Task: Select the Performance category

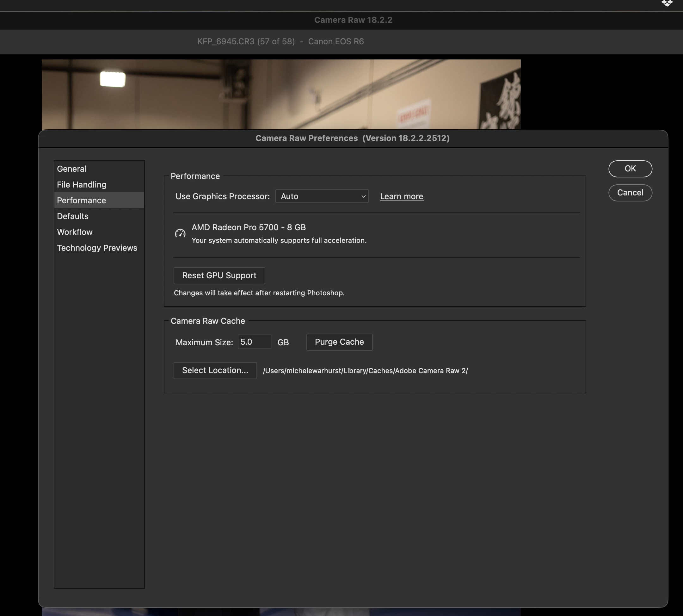Action: (x=82, y=200)
